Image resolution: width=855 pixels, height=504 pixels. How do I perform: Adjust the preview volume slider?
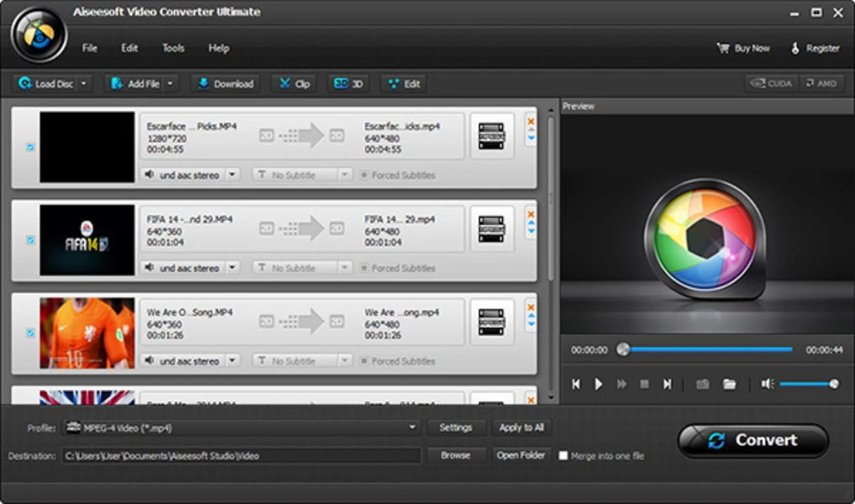(x=810, y=384)
